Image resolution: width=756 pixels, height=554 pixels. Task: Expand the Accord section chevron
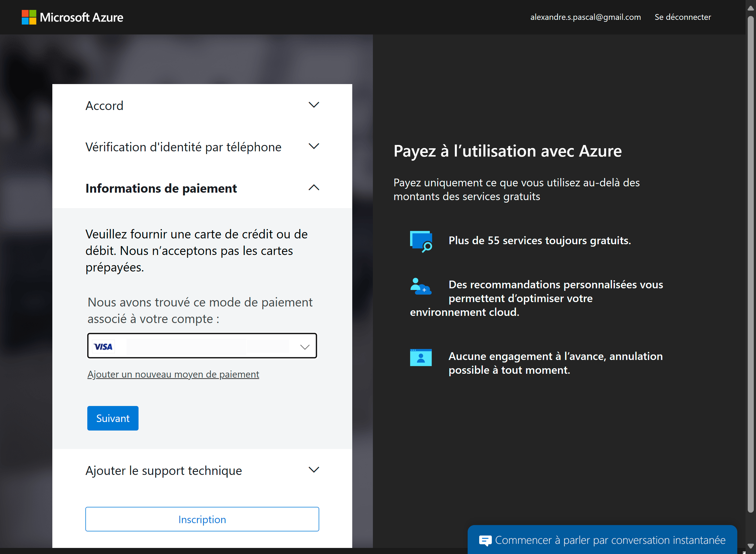[314, 105]
